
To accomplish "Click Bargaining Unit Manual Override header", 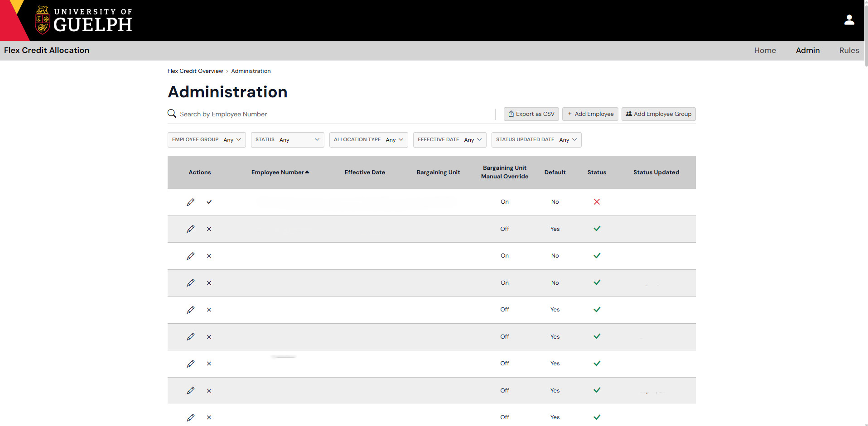I will click(504, 172).
